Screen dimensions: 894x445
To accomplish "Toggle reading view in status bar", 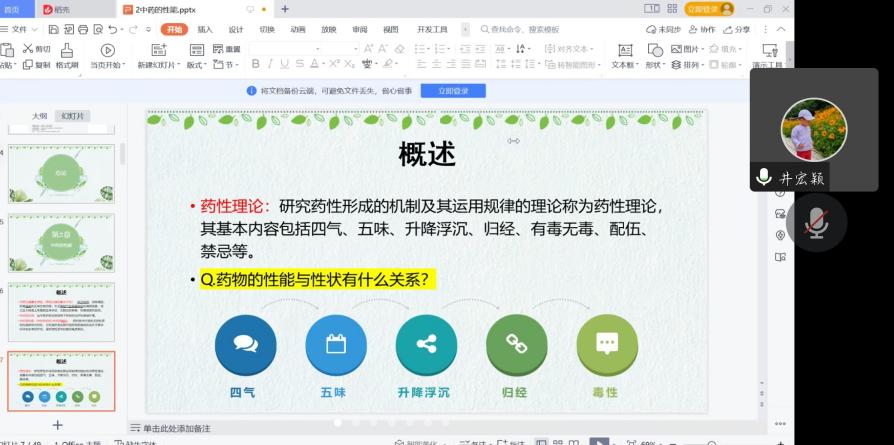I will point(576,442).
